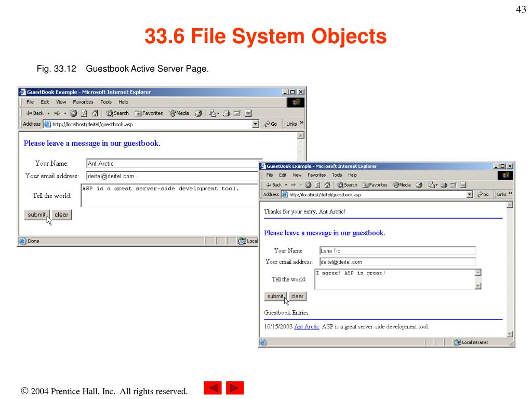Expand address dropdown in left browser window
532x399 pixels.
(256, 124)
